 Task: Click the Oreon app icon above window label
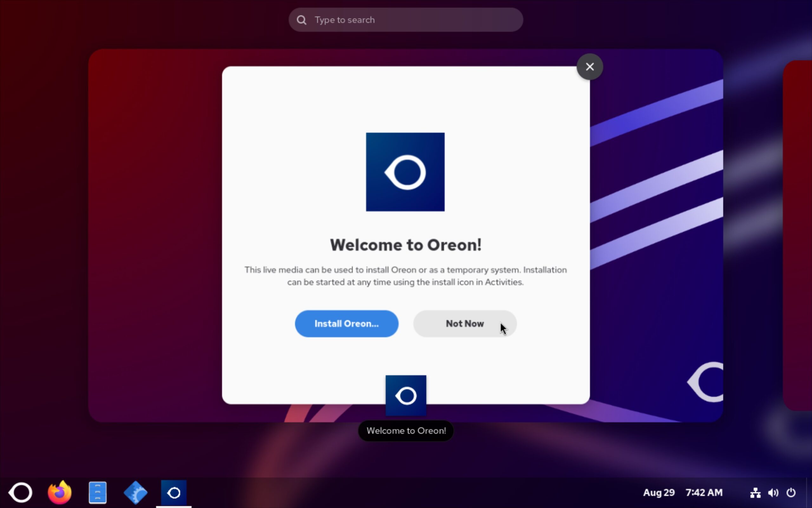pos(406,396)
